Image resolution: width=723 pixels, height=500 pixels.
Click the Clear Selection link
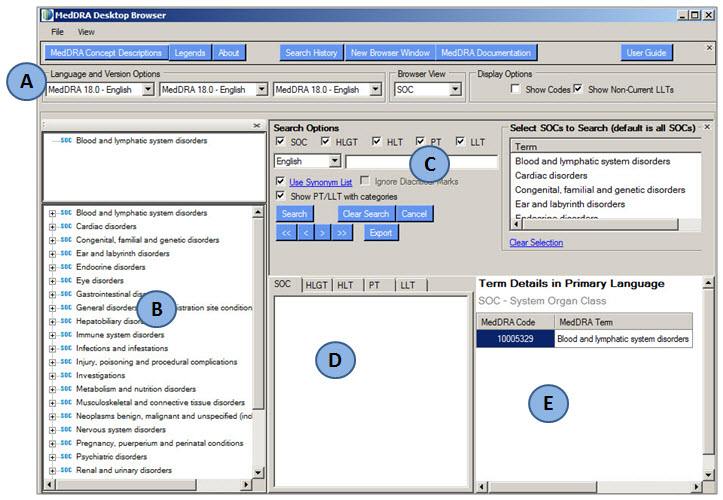[x=536, y=243]
